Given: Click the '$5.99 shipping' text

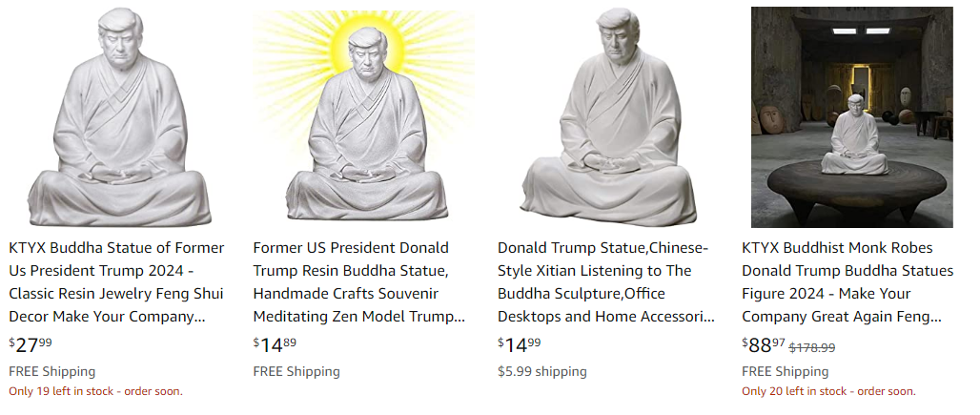Looking at the screenshot, I should pos(541,371).
